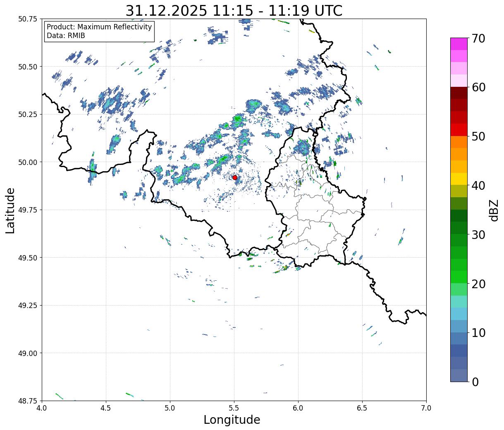
Task: Click colorbar tick label 50
Action: 479,136
